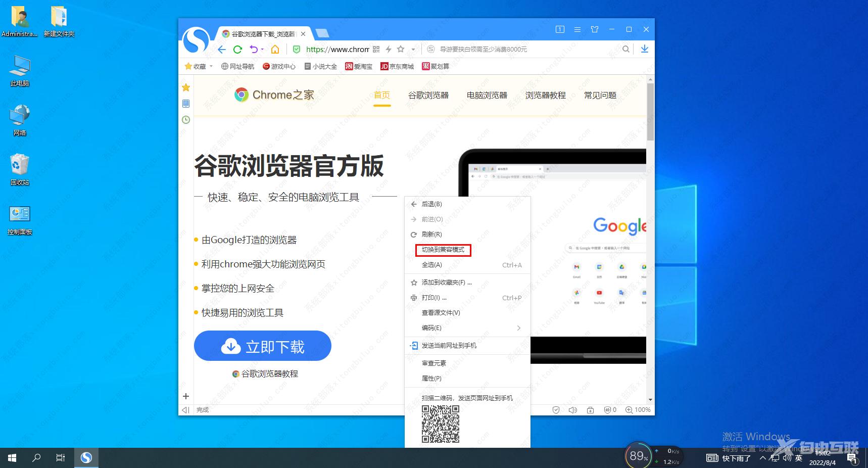
Task: Click the green refresh icon
Action: tap(237, 49)
